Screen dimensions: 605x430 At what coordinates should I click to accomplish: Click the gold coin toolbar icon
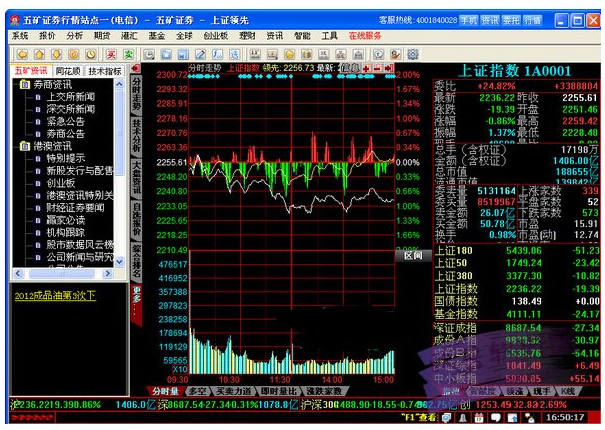(x=289, y=54)
